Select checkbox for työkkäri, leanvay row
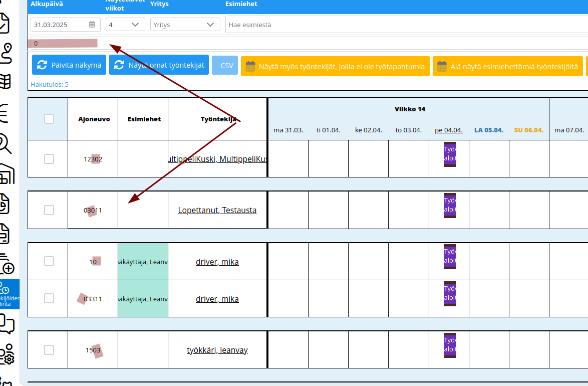Image resolution: width=588 pixels, height=386 pixels. [x=49, y=349]
